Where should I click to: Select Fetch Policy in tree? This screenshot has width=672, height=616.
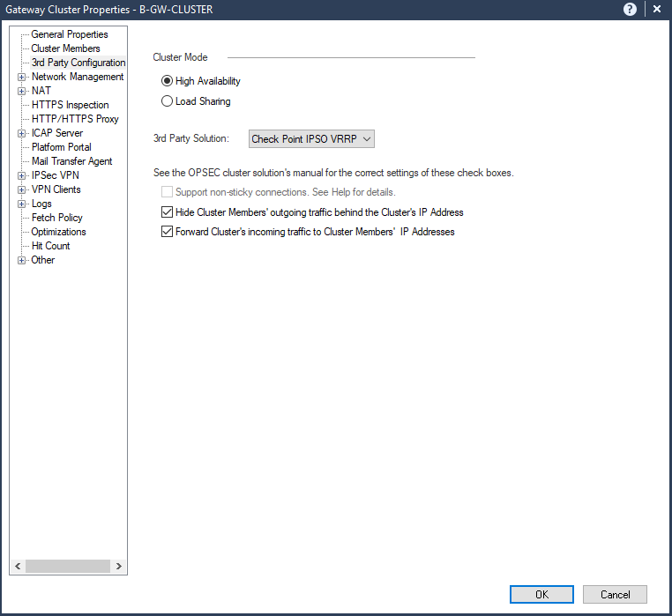coord(56,218)
